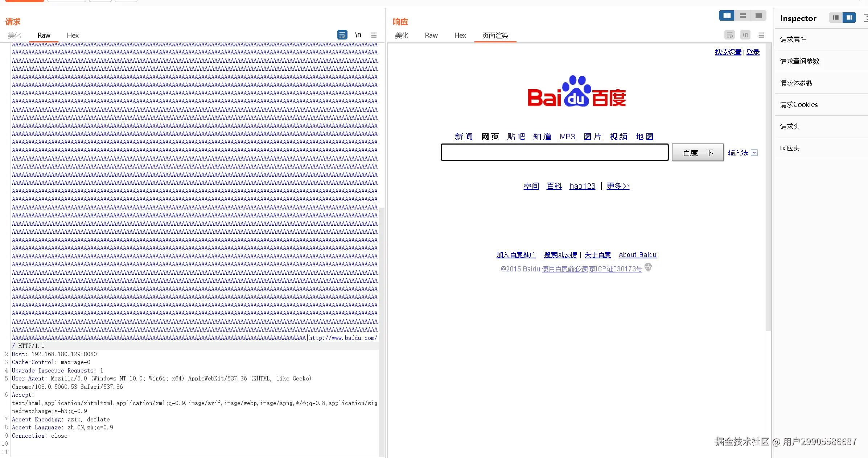Open the About Baidu link
Viewport: 868px width, 458px height.
pyautogui.click(x=637, y=255)
